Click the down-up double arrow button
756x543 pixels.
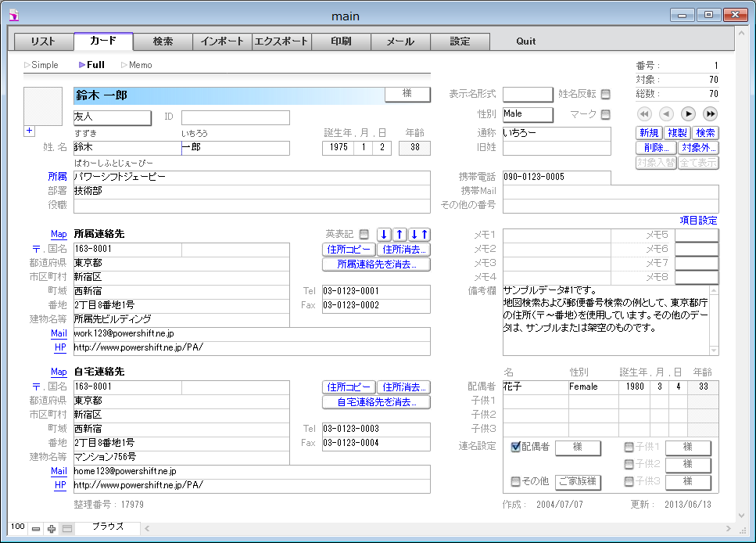tap(420, 234)
